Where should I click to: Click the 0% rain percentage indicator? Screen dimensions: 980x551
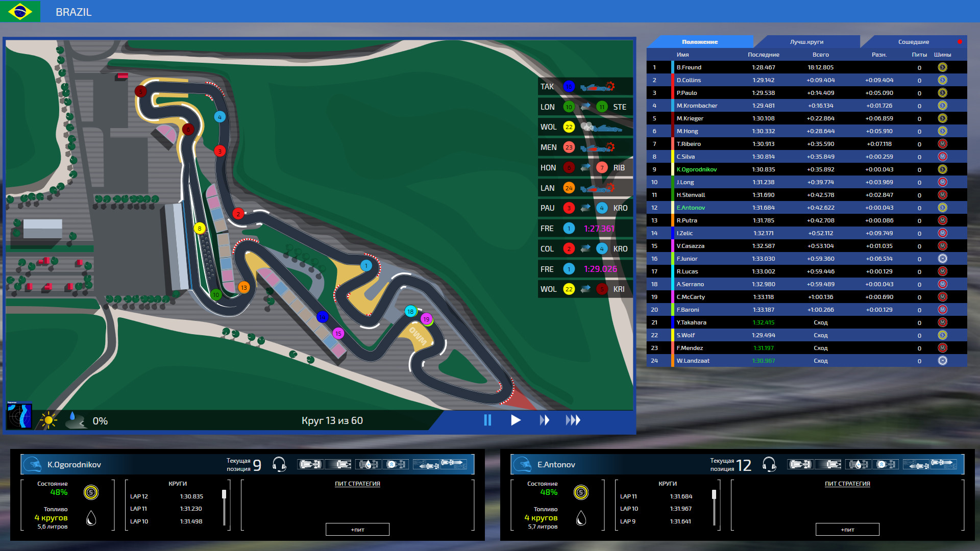point(100,421)
